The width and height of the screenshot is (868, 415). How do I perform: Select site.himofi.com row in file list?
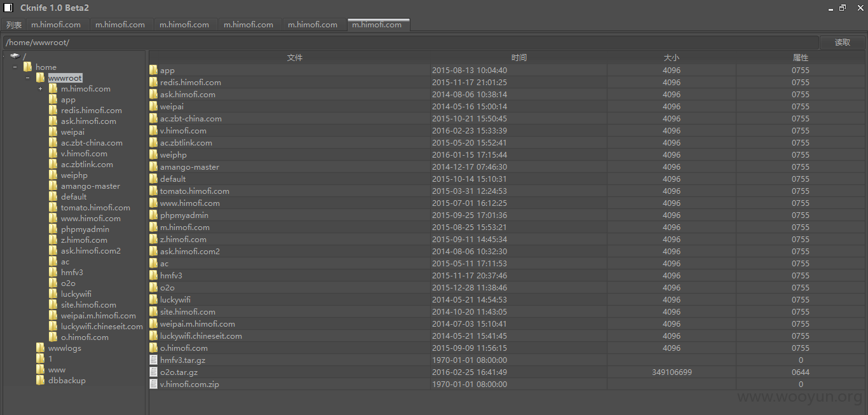point(507,311)
